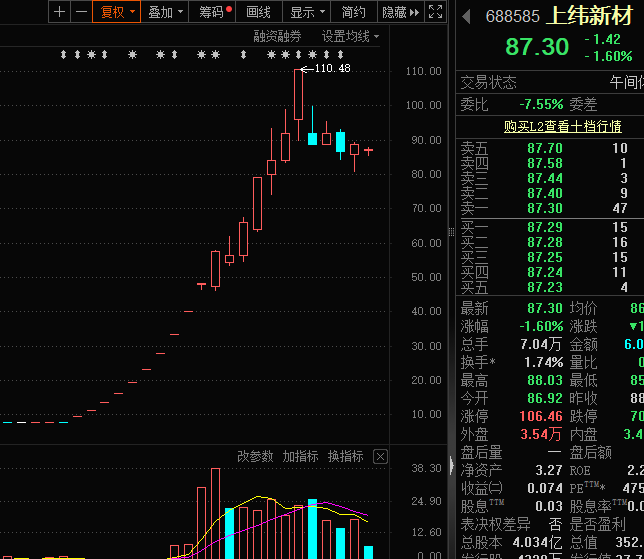Screen dimensions: 644x559
Task: Click buy-one price 87.29
Action: (545, 227)
